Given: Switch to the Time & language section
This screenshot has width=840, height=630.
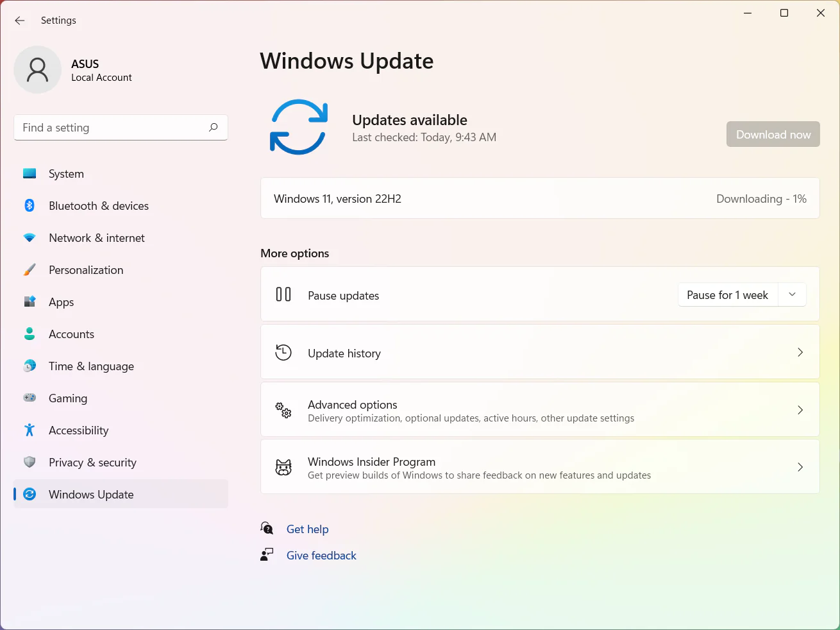Looking at the screenshot, I should [x=91, y=366].
